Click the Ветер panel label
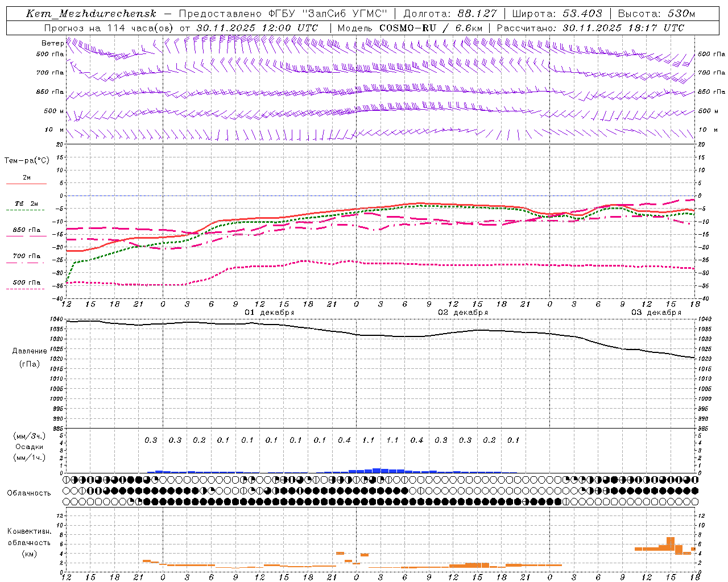The height and width of the screenshot is (582, 728). pyautogui.click(x=52, y=43)
